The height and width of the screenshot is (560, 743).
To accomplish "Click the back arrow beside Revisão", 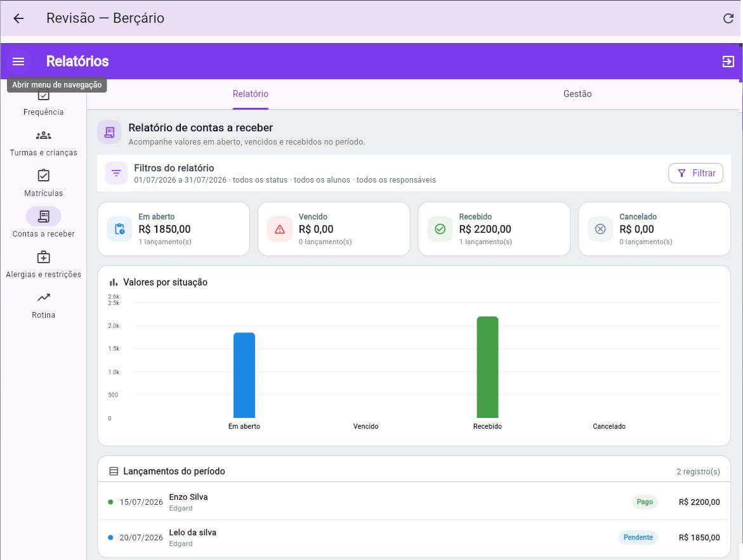I will point(18,18).
